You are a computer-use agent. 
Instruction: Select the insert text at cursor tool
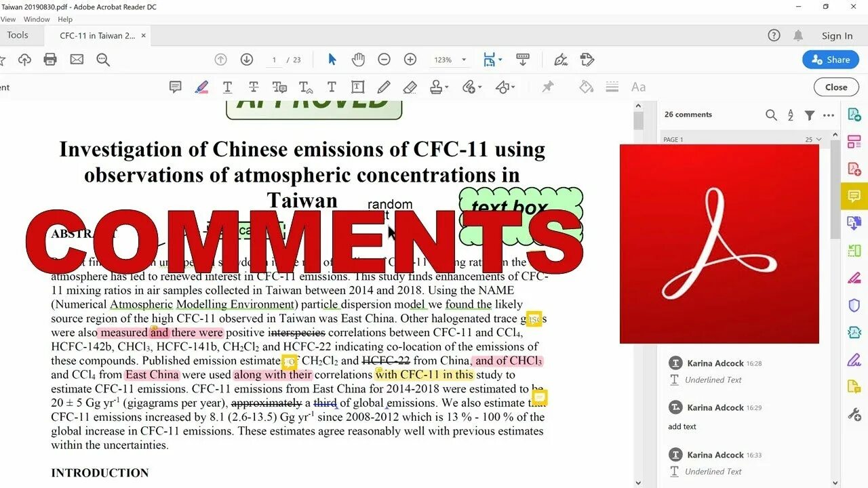[306, 87]
